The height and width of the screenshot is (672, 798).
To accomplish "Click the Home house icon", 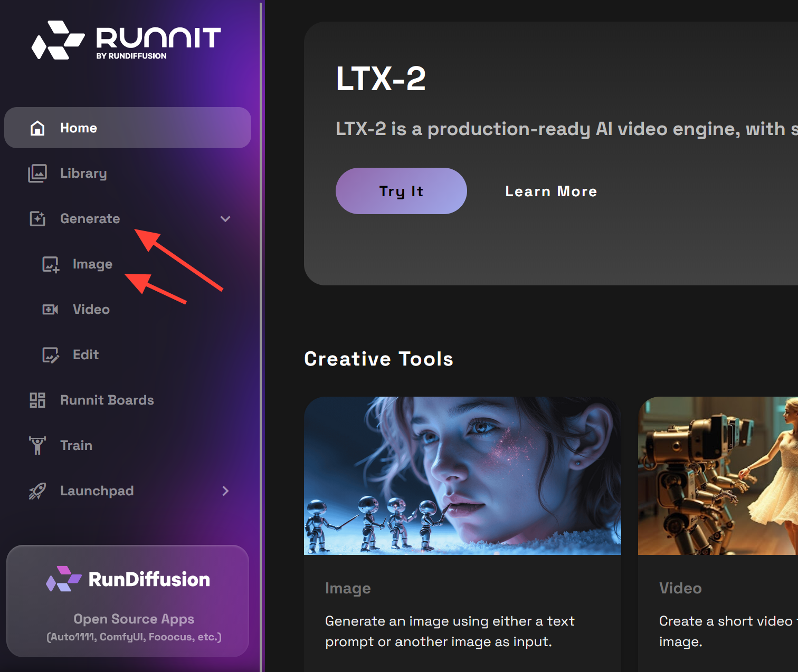I will click(x=37, y=128).
